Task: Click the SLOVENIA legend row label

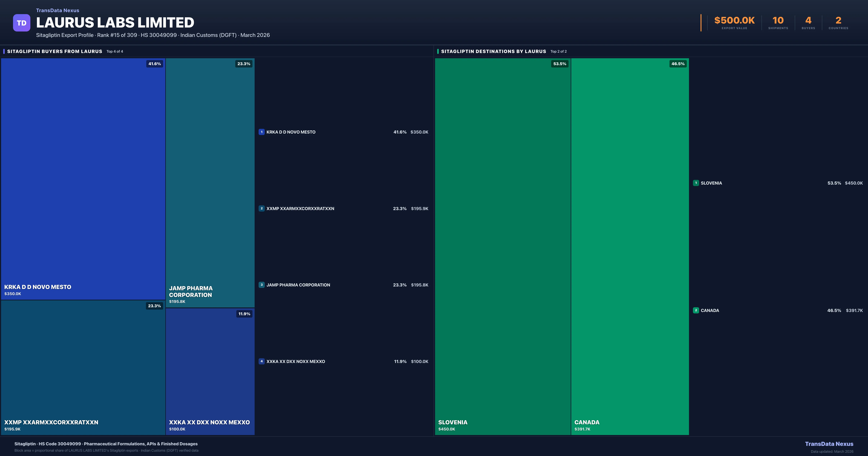Action: click(711, 183)
